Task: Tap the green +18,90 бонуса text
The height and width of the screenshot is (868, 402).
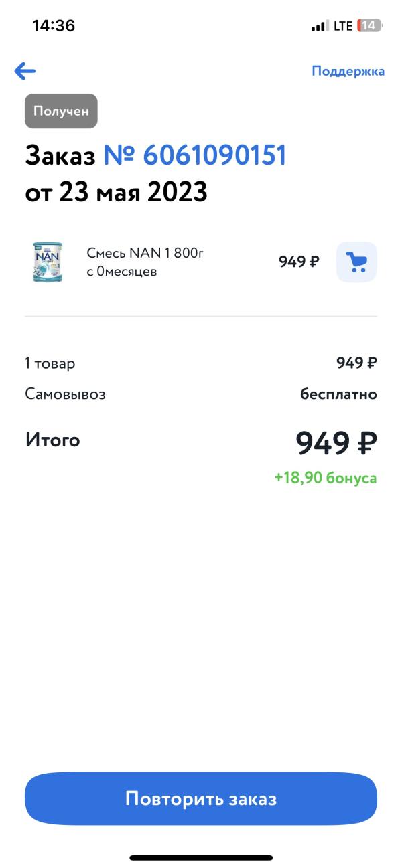Action: [x=326, y=478]
